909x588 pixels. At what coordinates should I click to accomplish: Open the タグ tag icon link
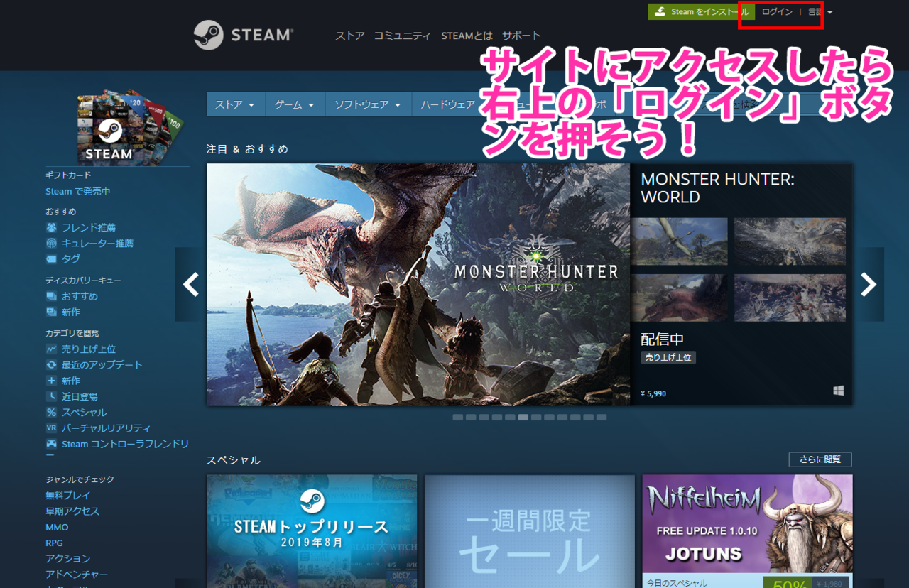pos(62,258)
